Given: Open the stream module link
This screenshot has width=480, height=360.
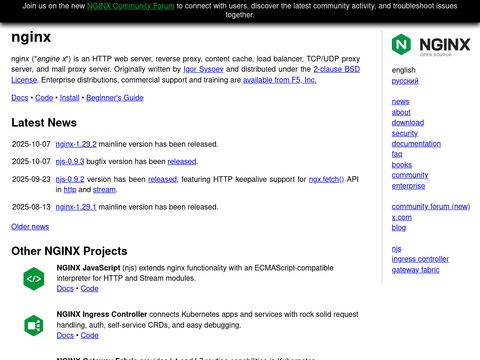Looking at the screenshot, I should (104, 189).
